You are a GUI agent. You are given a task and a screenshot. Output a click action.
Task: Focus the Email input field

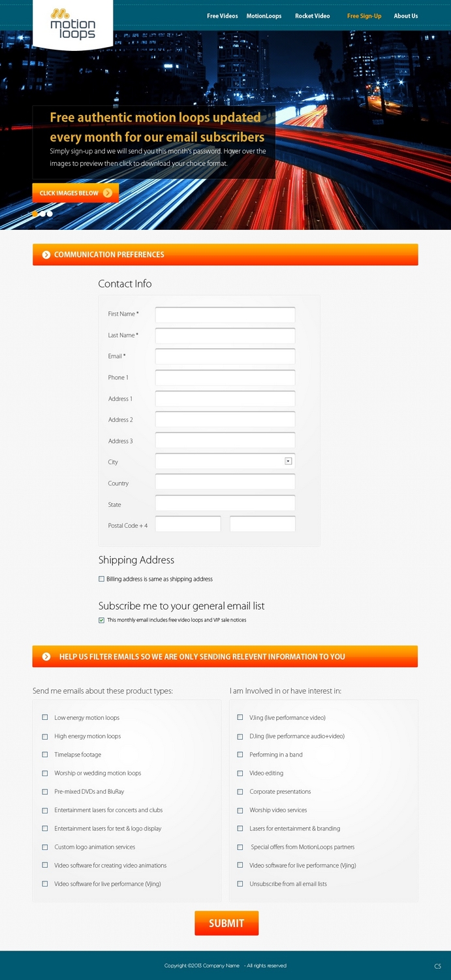click(225, 357)
